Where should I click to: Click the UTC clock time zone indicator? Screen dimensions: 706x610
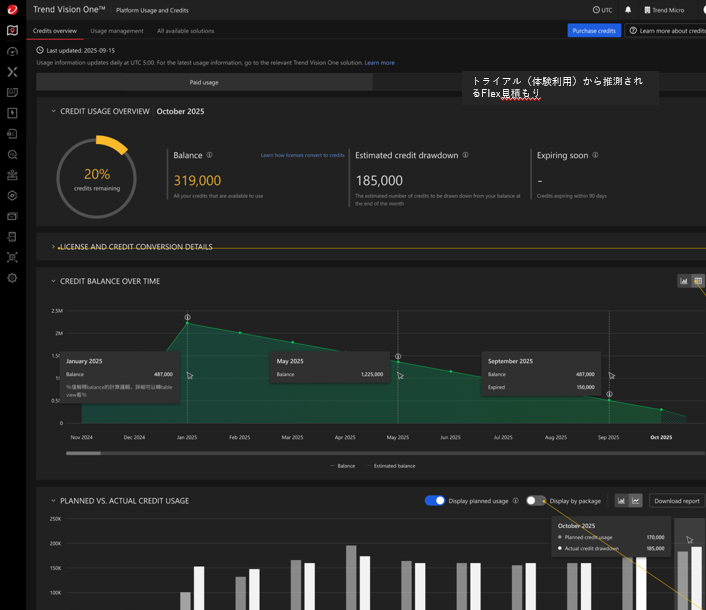coord(602,10)
